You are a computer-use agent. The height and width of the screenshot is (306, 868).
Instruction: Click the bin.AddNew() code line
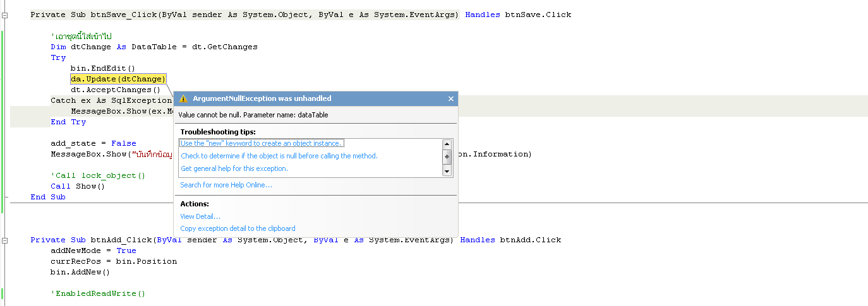80,272
